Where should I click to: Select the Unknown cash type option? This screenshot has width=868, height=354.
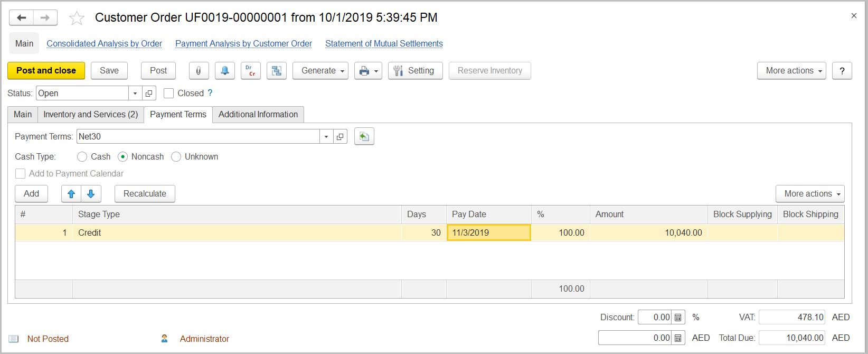(x=176, y=157)
